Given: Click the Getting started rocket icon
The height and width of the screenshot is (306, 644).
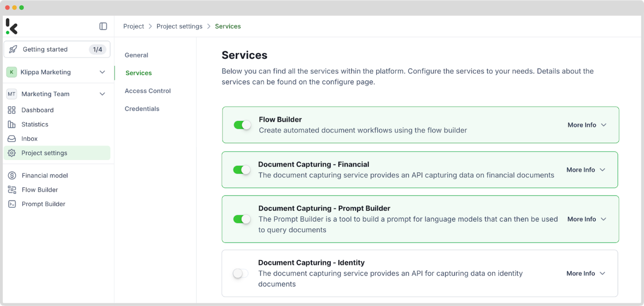Looking at the screenshot, I should tap(13, 49).
